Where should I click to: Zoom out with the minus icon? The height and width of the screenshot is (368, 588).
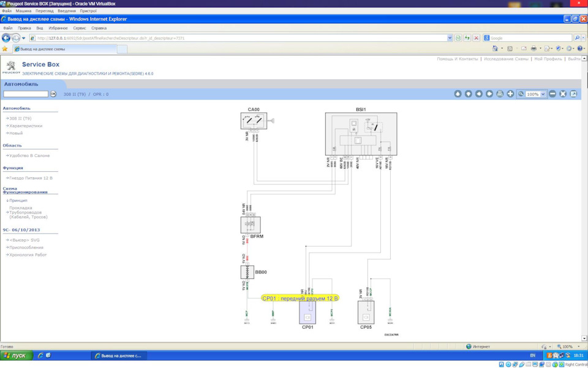coord(552,94)
